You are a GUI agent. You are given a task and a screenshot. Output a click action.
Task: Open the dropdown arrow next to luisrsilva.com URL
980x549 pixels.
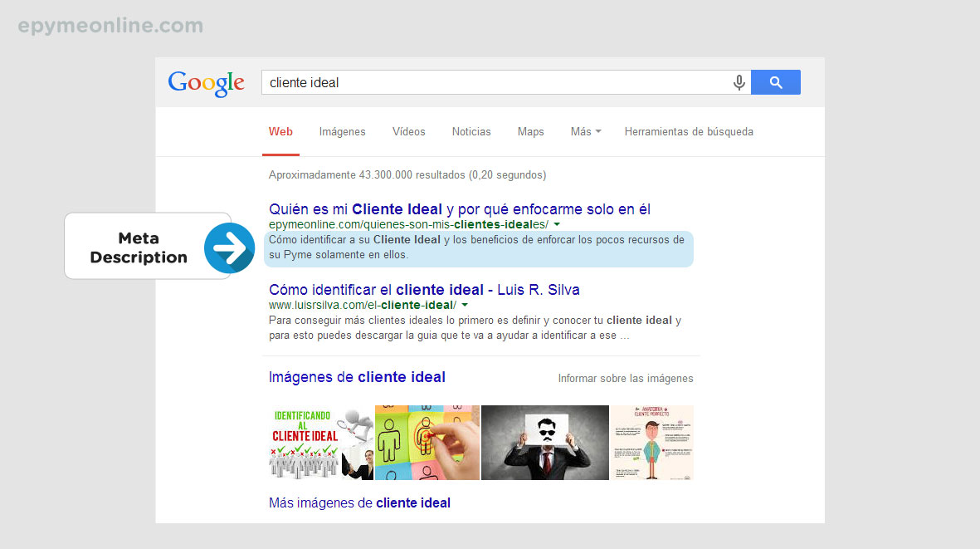click(466, 305)
